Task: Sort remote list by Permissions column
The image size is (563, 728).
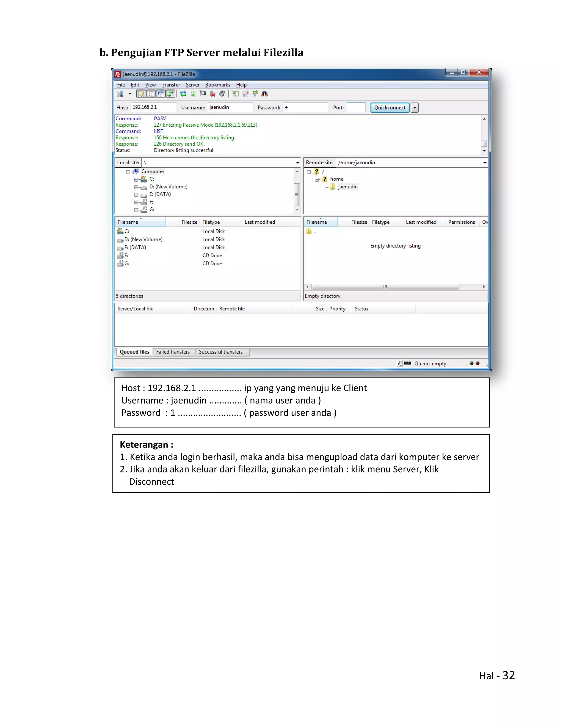Action: coord(462,222)
